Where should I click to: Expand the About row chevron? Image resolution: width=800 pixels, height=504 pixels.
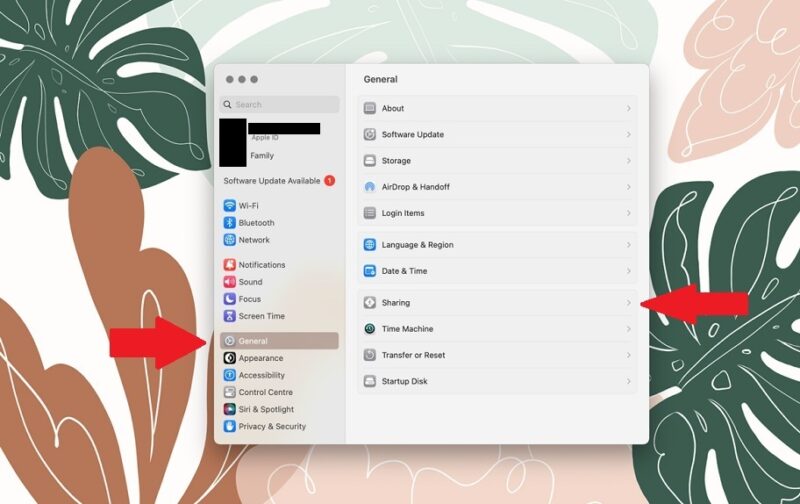(629, 108)
